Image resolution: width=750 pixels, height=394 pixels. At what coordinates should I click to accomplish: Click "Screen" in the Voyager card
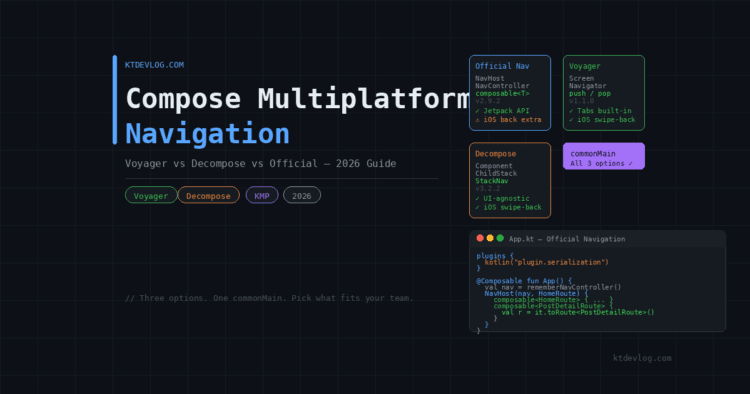[x=581, y=78]
